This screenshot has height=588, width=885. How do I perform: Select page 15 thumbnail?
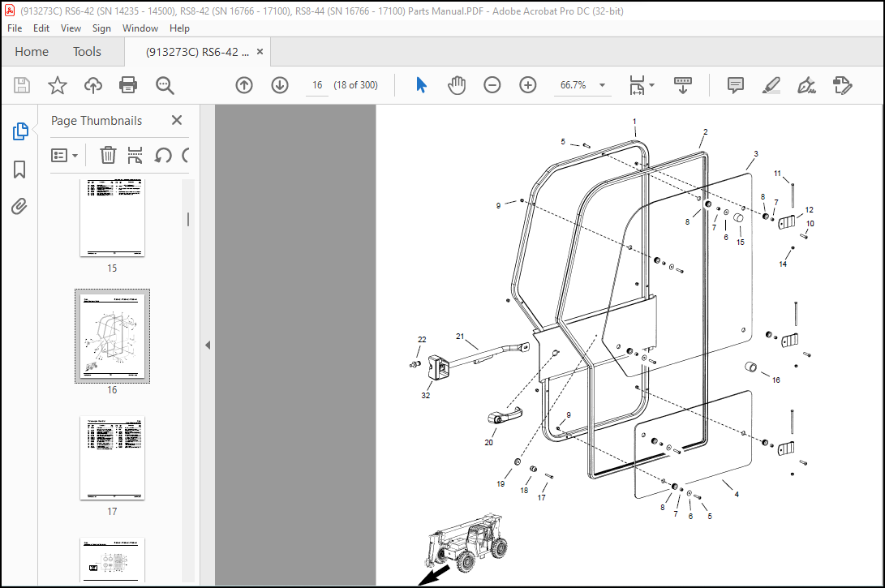pyautogui.click(x=112, y=218)
